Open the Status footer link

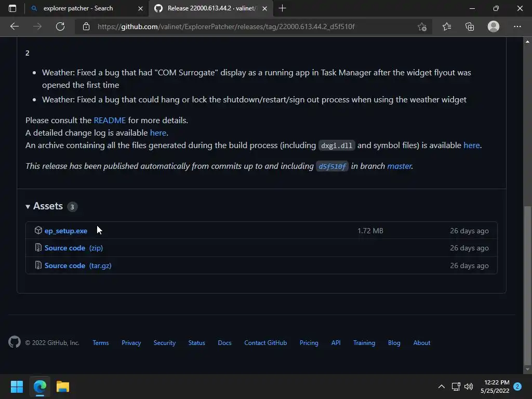click(x=197, y=343)
